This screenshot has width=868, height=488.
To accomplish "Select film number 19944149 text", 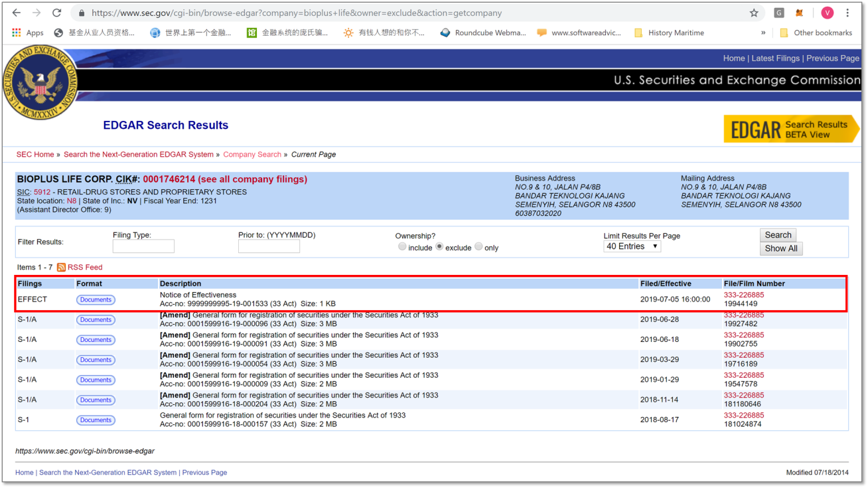I will pyautogui.click(x=741, y=303).
